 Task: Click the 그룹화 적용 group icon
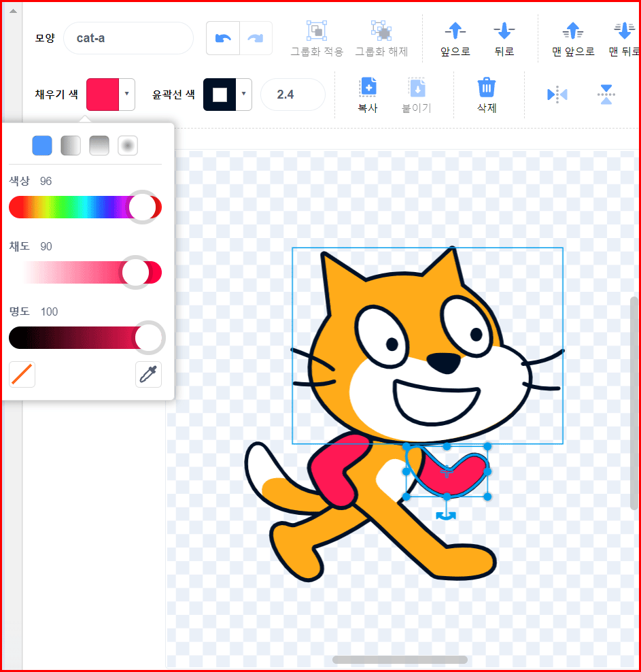pos(317,31)
